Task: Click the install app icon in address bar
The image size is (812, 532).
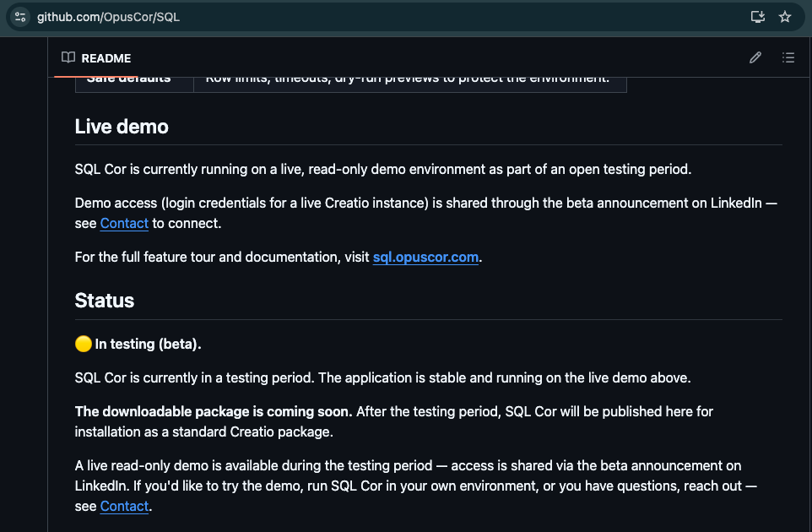Action: (x=758, y=17)
